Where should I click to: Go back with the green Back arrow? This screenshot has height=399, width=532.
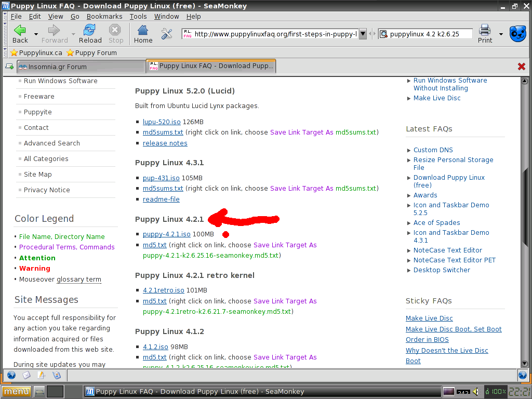point(20,34)
